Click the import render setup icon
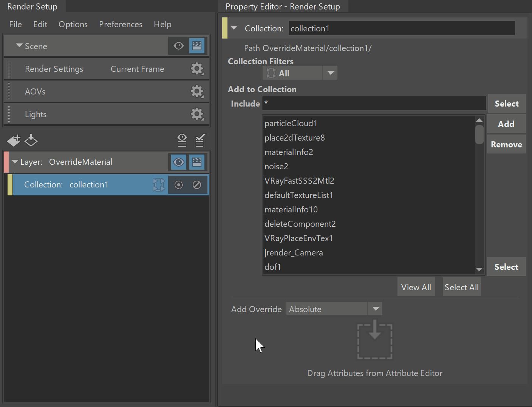 [31, 141]
